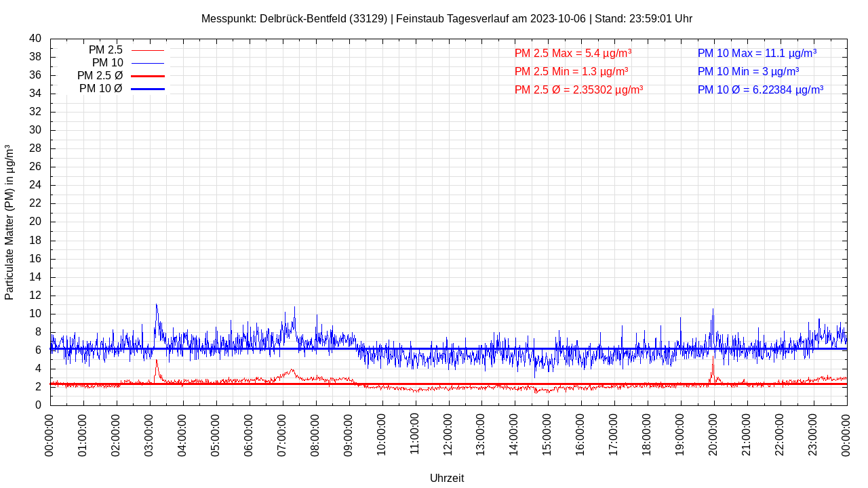Click the chart title starting with Messpunkt
This screenshot has height=488, width=868.
[446, 18]
